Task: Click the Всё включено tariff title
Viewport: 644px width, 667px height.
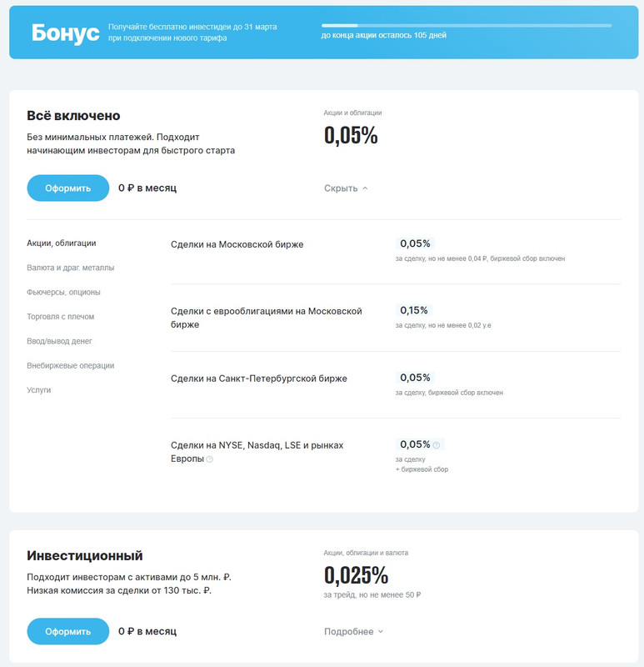Action: (73, 116)
